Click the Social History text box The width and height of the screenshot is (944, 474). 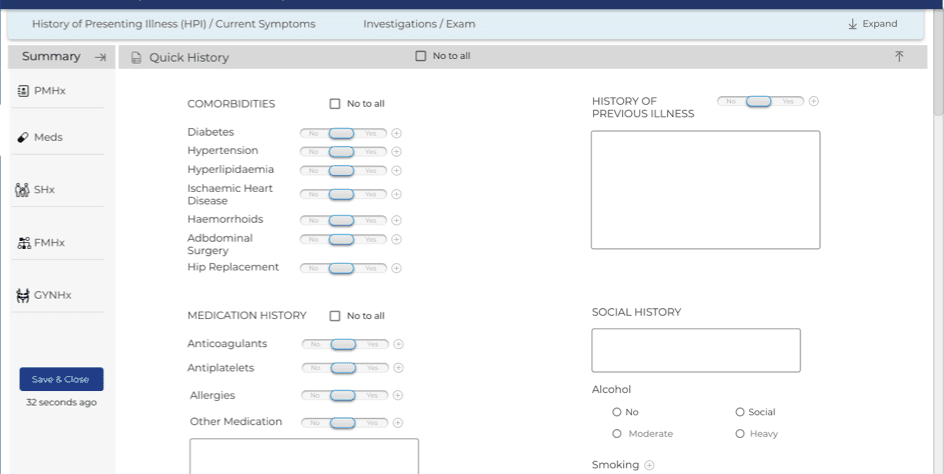696,350
